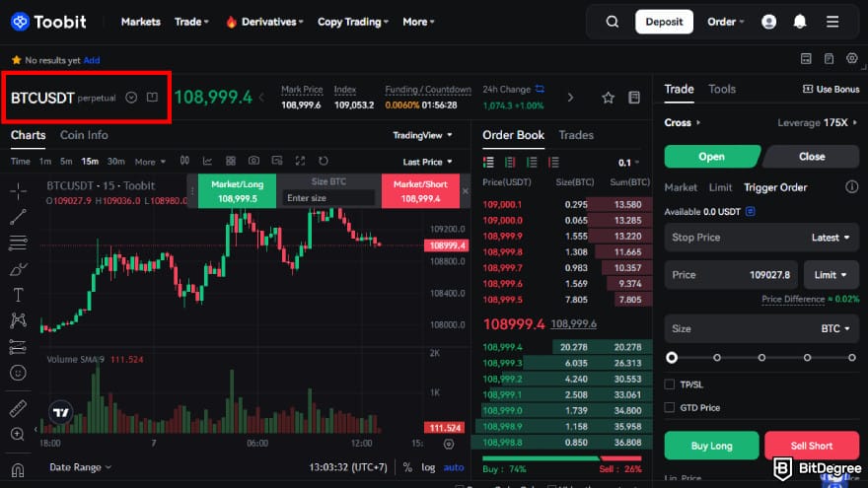Enable the TP/SL checkbox
This screenshot has width=868, height=488.
click(670, 383)
